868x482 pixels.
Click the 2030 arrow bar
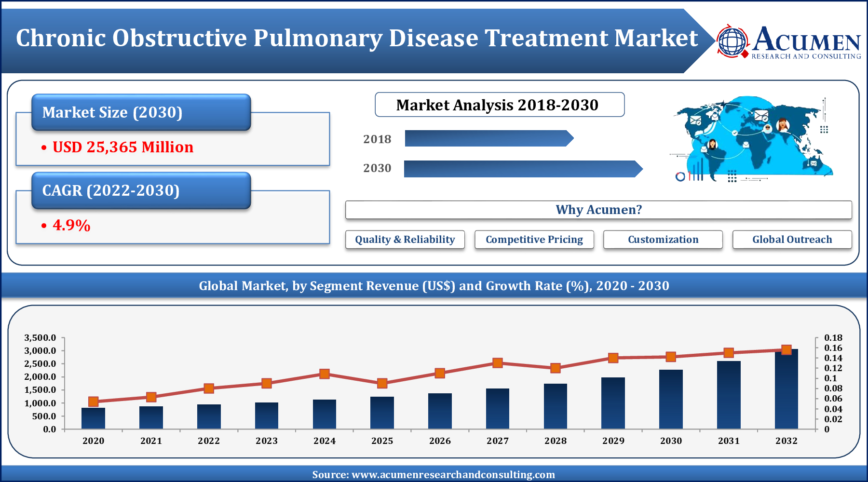523,169
